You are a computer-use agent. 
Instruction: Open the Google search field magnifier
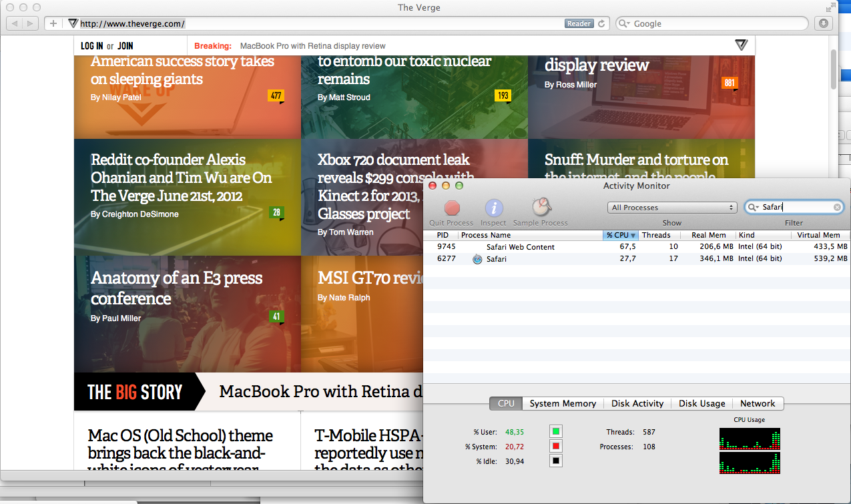624,23
